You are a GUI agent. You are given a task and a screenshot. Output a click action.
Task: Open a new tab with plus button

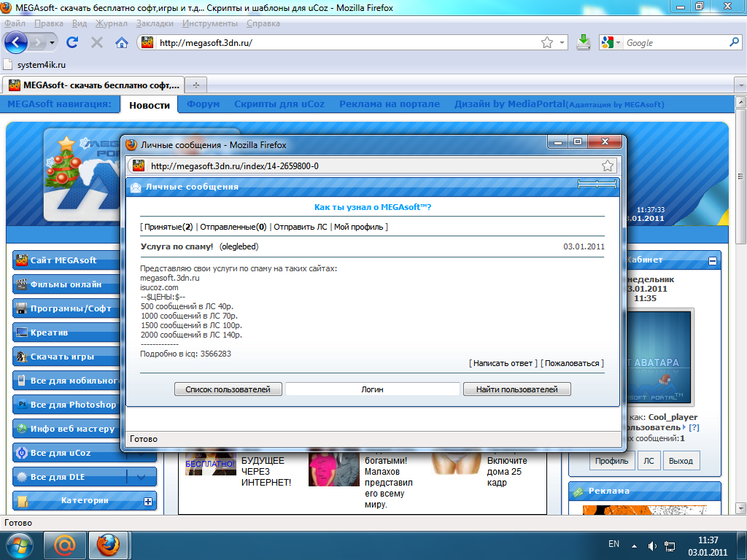click(196, 85)
